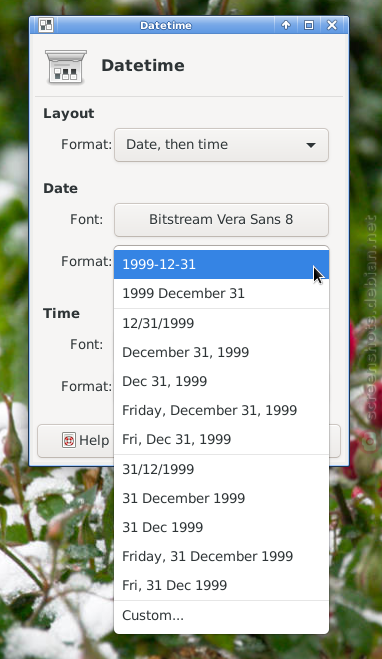Click the shade window up-arrow icon
This screenshot has width=382, height=659.
point(286,25)
